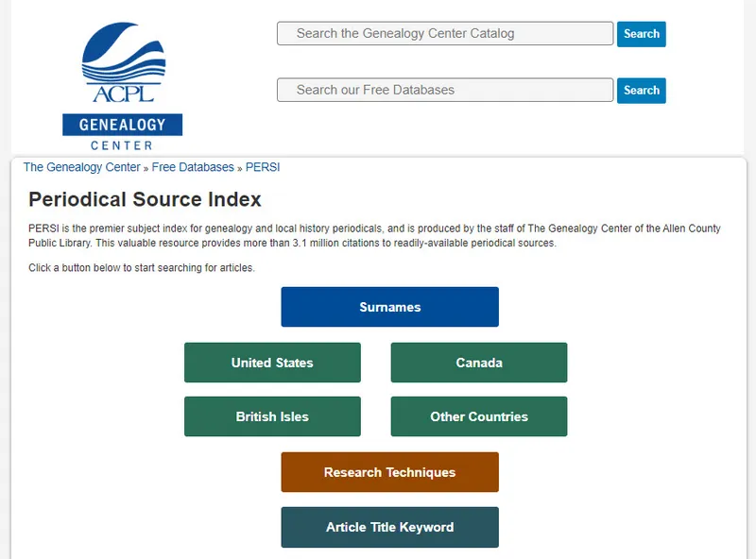This screenshot has width=756, height=559.
Task: Click the 'Click a button below' instruction text
Action: pos(142,268)
